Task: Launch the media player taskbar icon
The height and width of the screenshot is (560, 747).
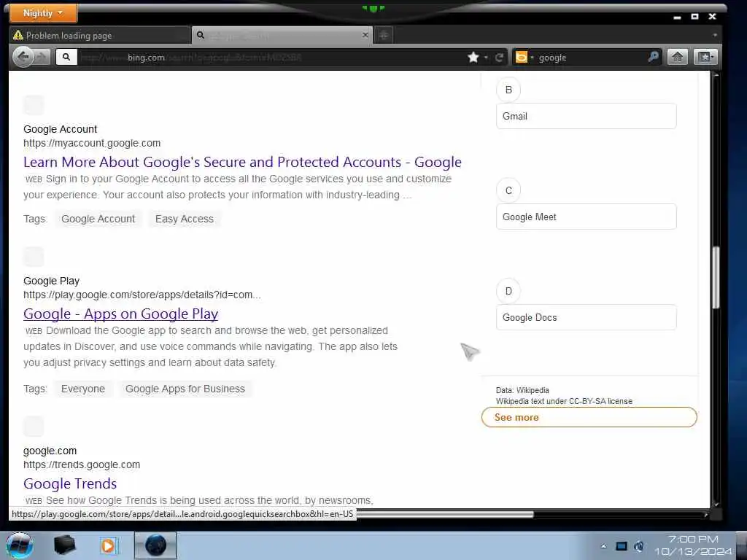Action: click(109, 545)
